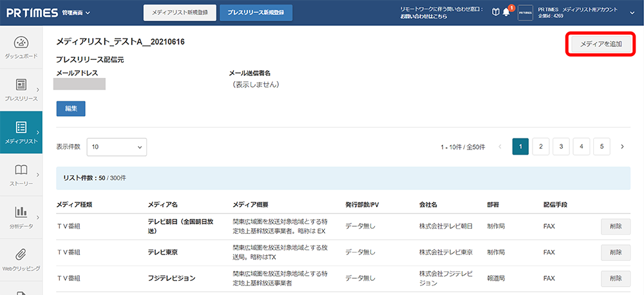This screenshot has width=644, height=295.
Task: Click the PR TIMES account logo thumbnail
Action: point(526,13)
